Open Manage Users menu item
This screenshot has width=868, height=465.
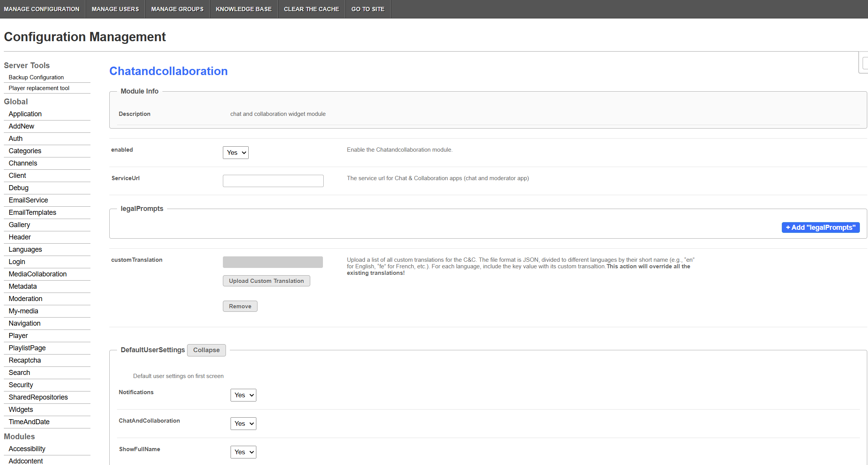pyautogui.click(x=115, y=9)
